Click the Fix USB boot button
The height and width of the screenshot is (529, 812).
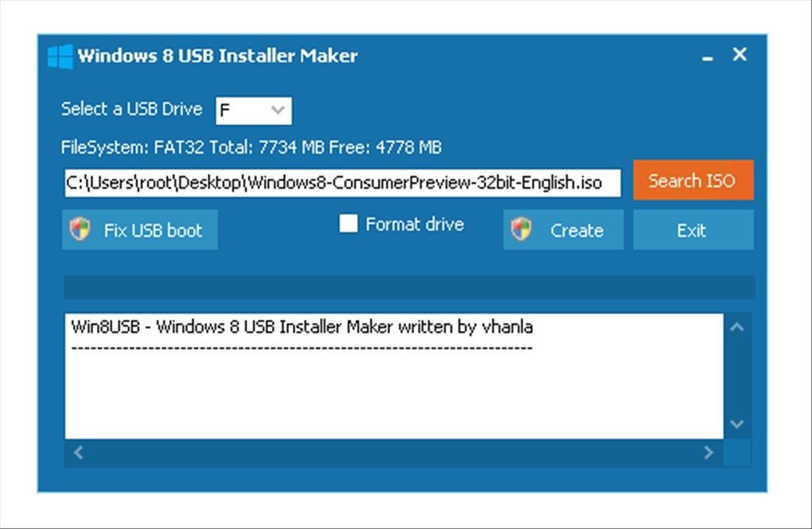coord(140,230)
